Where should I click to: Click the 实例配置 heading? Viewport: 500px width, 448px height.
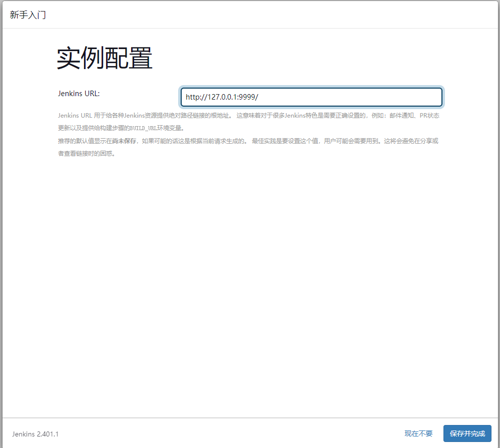pos(105,58)
